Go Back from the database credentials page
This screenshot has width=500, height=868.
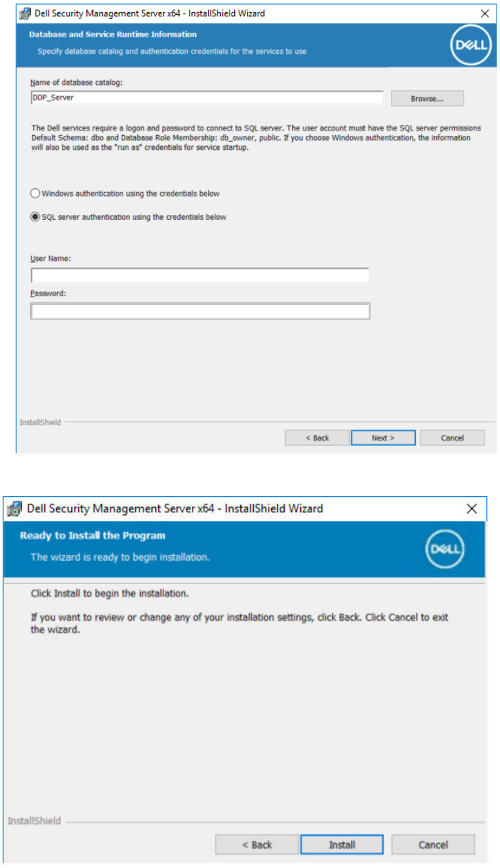pyautogui.click(x=317, y=438)
